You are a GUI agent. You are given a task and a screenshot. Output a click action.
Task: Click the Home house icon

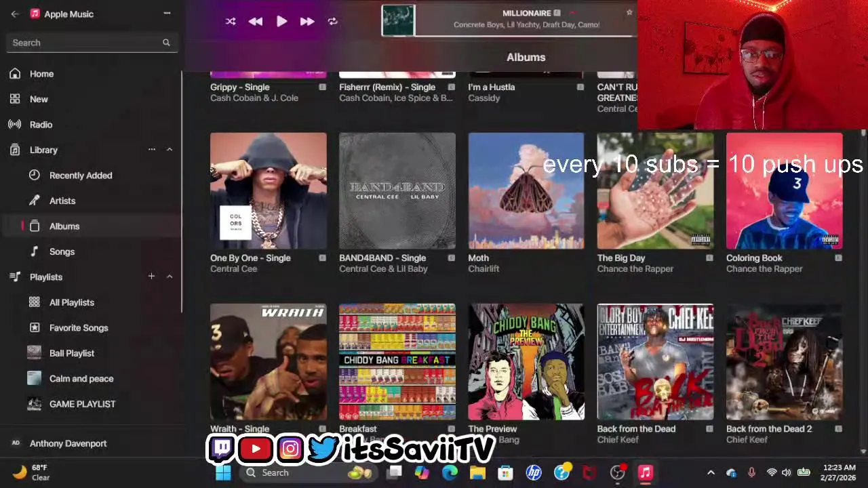pos(15,74)
